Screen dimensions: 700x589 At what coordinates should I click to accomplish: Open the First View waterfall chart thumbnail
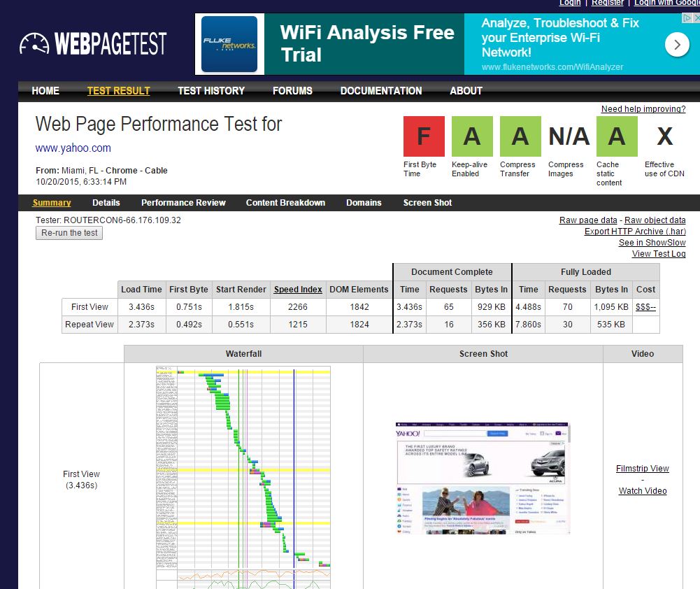pos(243,477)
